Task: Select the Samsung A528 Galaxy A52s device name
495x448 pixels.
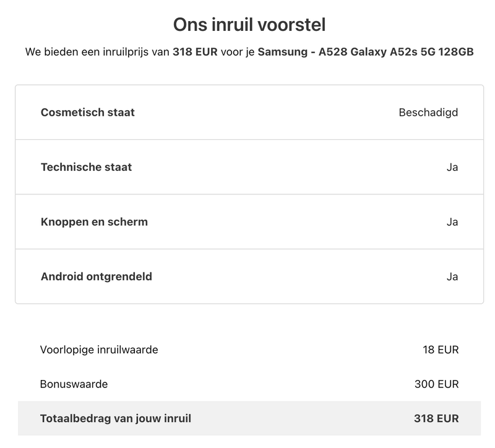Action: (x=366, y=52)
